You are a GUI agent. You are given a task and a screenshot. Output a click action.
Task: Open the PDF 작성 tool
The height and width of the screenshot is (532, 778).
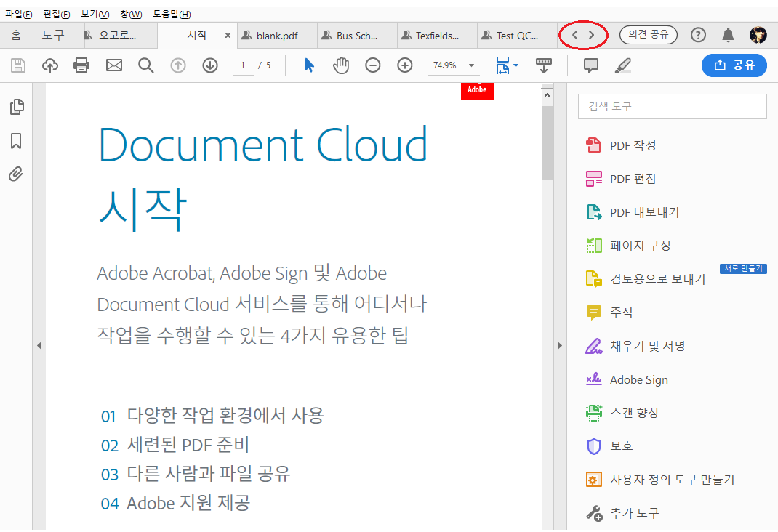621,145
